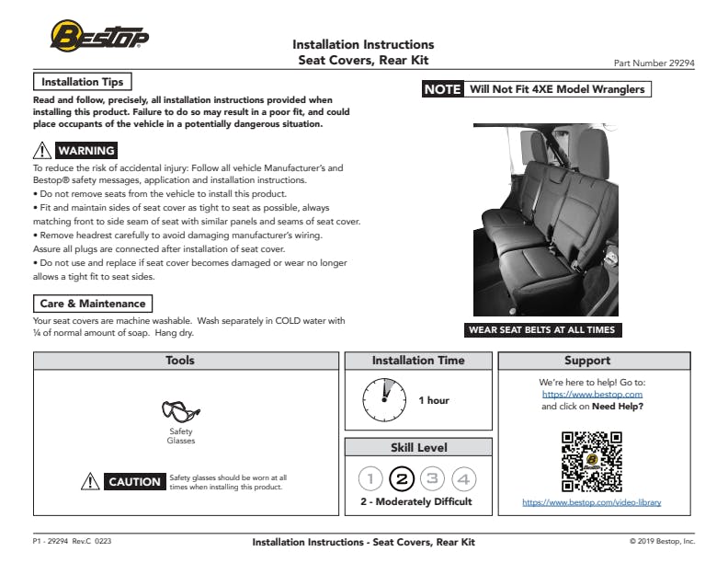Click the caution triangle icon in Tools
This screenshot has height=563, width=728.
90,481
